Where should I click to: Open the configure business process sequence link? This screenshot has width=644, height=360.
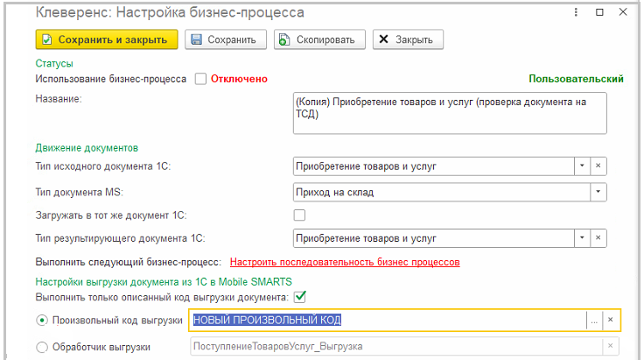(345, 262)
